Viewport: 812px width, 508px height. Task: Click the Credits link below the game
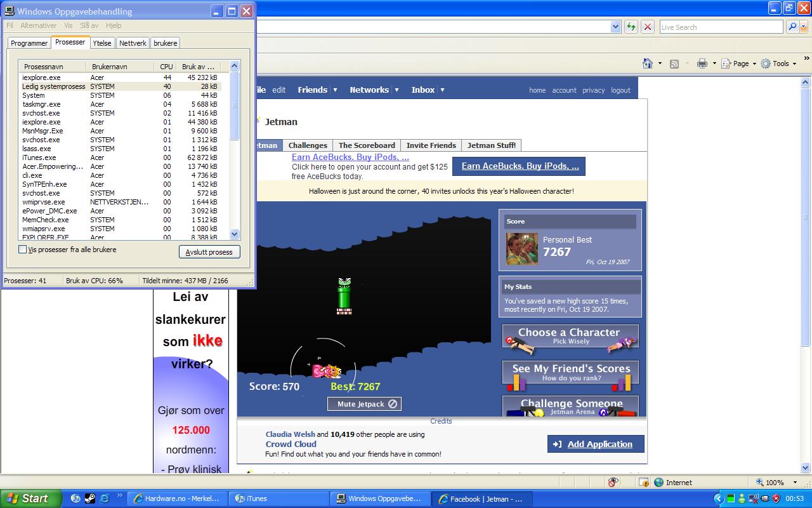(441, 421)
